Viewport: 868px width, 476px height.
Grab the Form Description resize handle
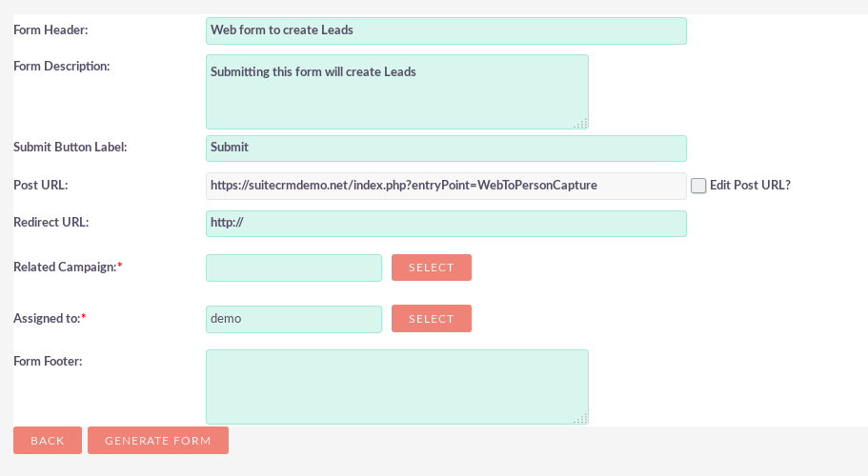(x=580, y=122)
